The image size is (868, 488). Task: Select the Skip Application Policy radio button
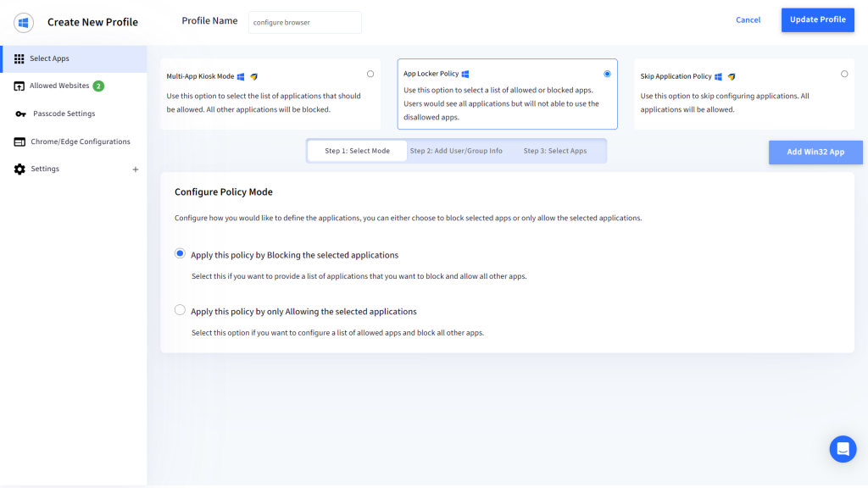(844, 74)
